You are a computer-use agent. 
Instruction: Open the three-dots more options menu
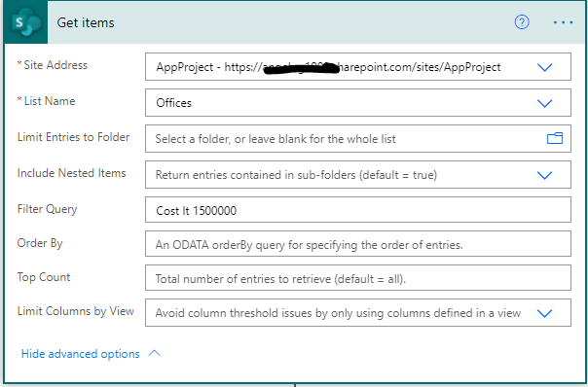coord(563,22)
